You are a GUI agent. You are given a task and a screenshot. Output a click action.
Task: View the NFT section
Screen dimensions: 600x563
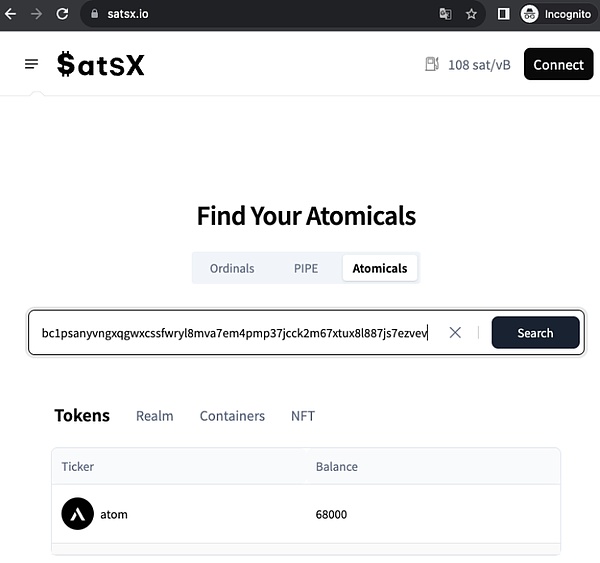click(x=303, y=416)
